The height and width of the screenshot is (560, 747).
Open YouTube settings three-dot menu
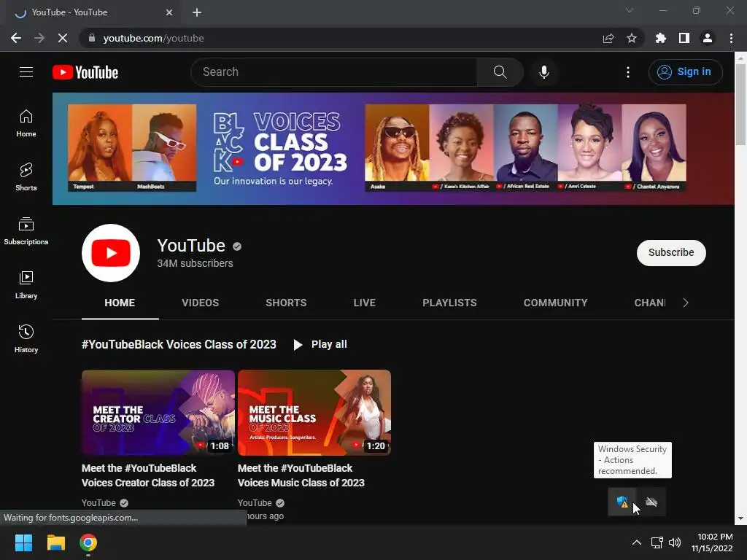[628, 72]
